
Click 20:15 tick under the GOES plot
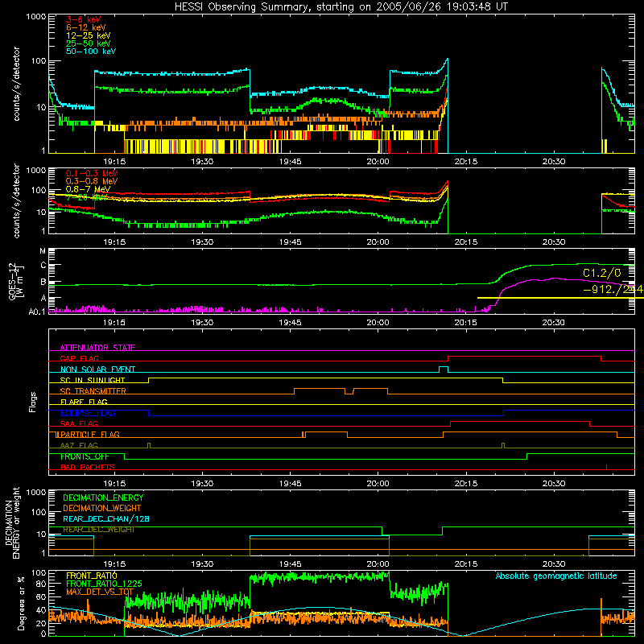point(466,323)
